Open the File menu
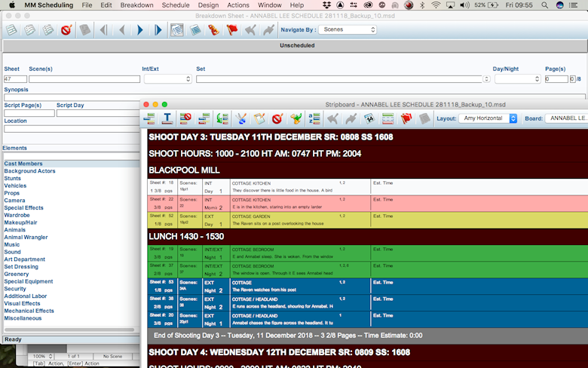Image resolution: width=588 pixels, height=368 pixels. point(87,5)
